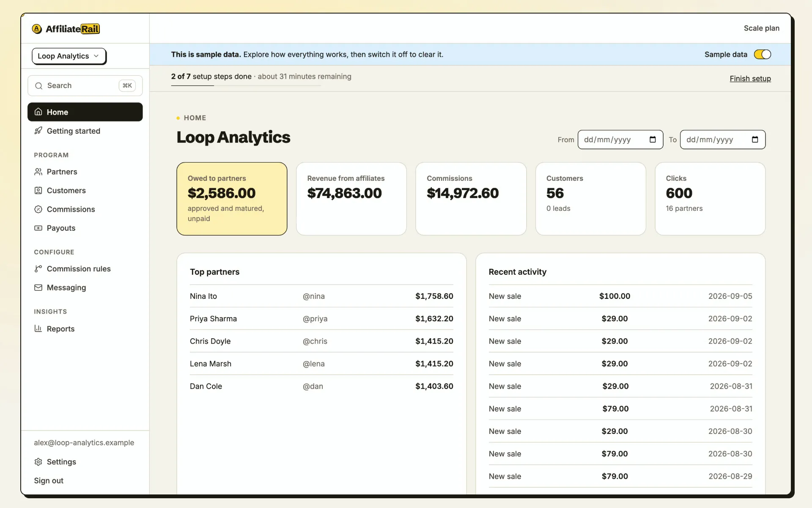Click the From date input field
Screen dimensions: 812x508
coord(620,140)
